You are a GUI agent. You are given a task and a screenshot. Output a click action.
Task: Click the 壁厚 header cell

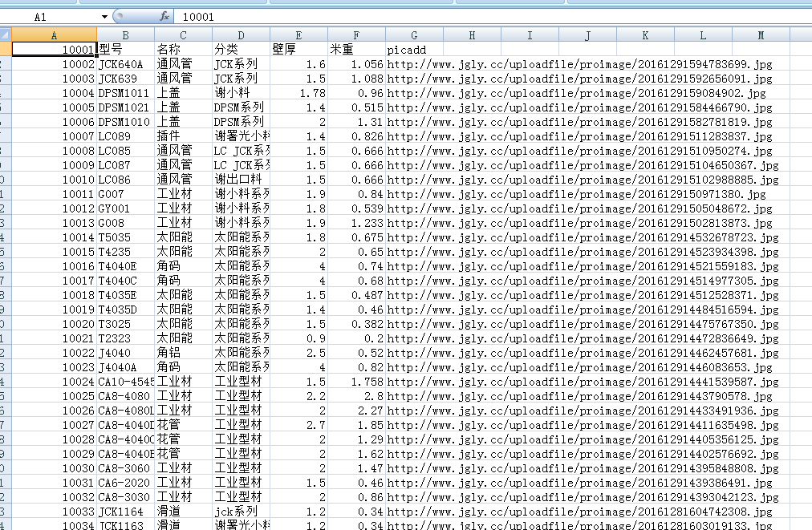(298, 49)
